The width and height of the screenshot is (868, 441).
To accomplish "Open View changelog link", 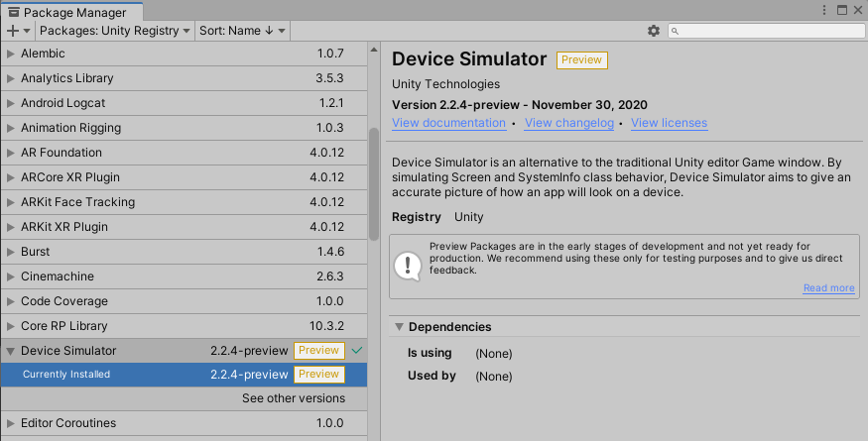I will coord(569,123).
